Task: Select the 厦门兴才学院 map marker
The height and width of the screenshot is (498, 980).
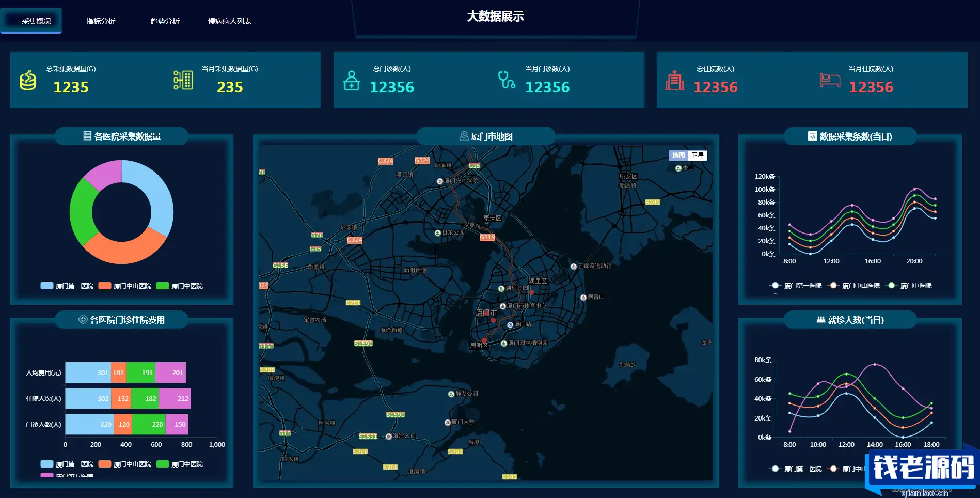Action: click(439, 181)
